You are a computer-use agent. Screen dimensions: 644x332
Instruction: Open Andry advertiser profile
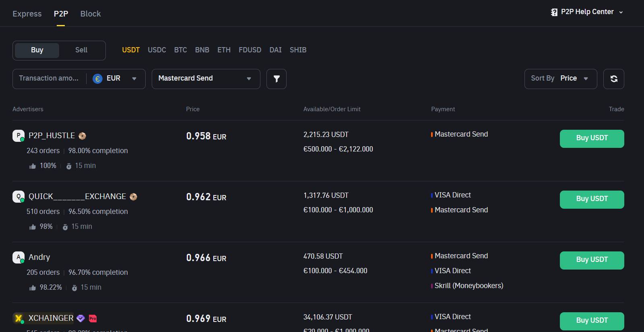tap(39, 257)
